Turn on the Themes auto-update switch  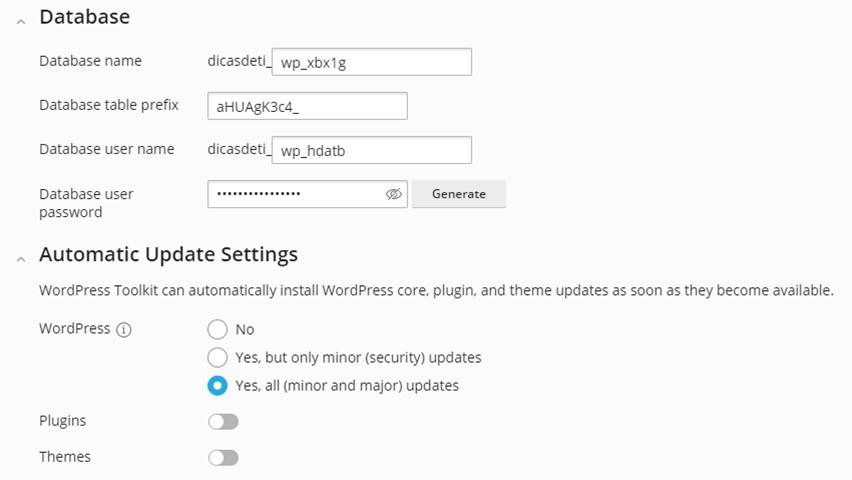click(223, 458)
